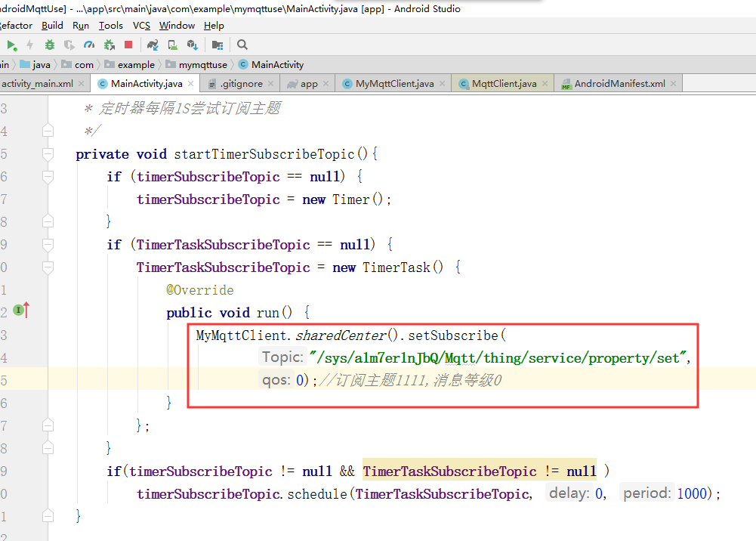Attach debugger to Android process icon
This screenshot has height=541, width=756.
(110, 45)
